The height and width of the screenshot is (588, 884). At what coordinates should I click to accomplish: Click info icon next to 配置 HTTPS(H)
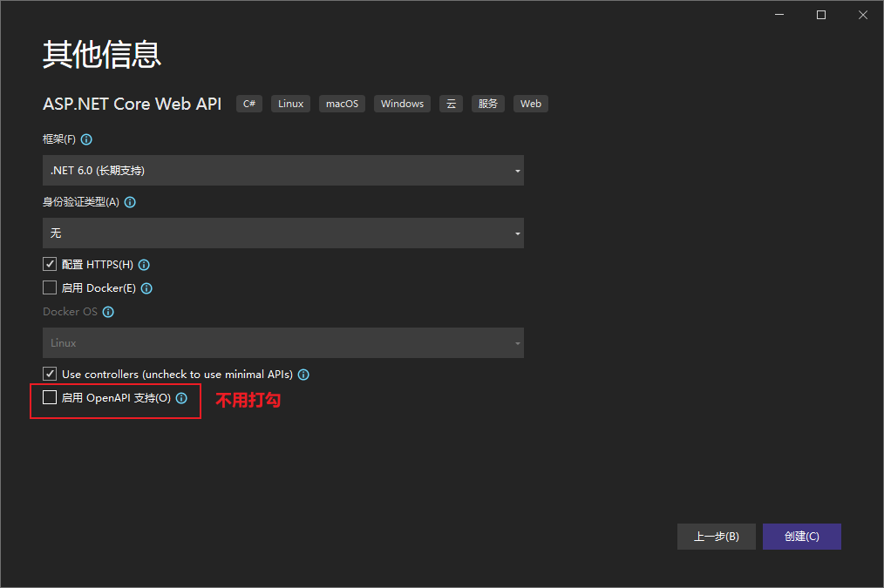point(144,265)
